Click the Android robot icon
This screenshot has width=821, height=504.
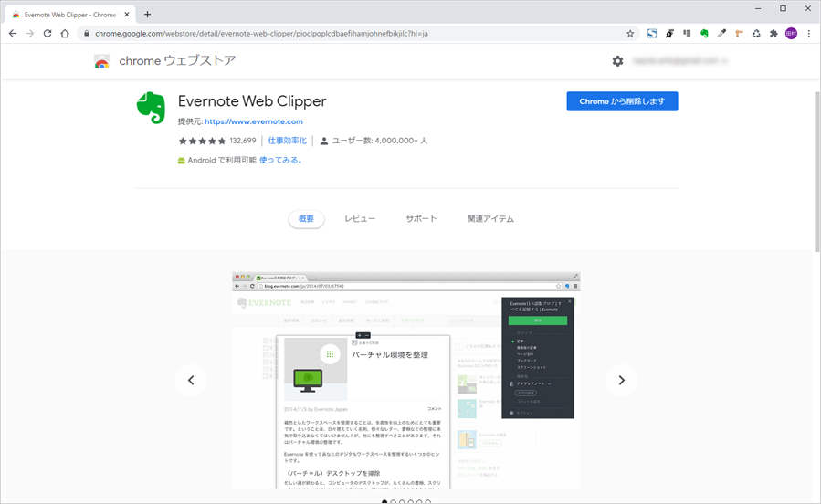click(x=181, y=161)
